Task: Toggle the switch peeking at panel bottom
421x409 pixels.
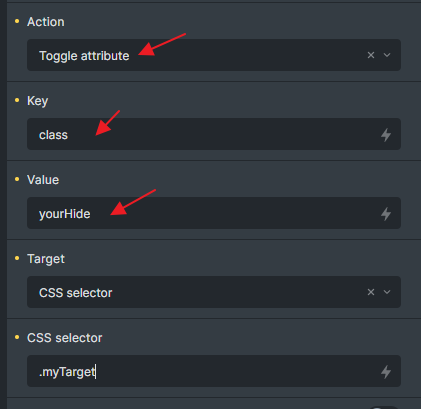Action: tap(383, 408)
